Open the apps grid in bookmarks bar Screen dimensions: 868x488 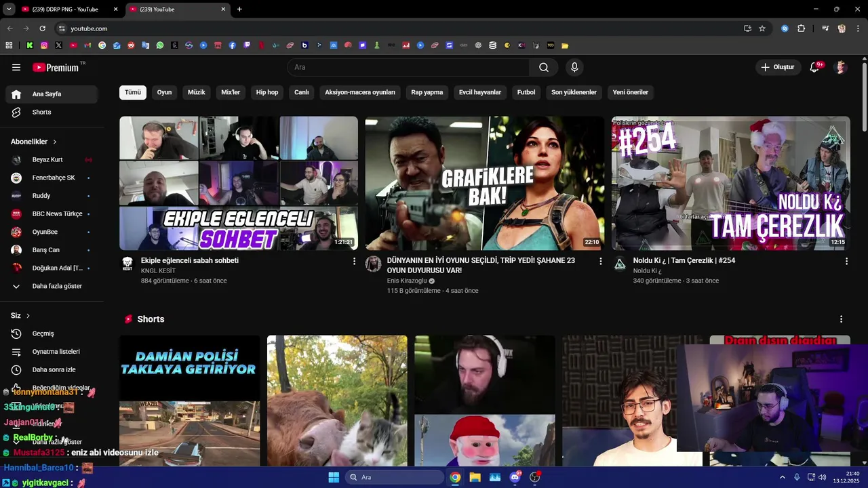9,45
